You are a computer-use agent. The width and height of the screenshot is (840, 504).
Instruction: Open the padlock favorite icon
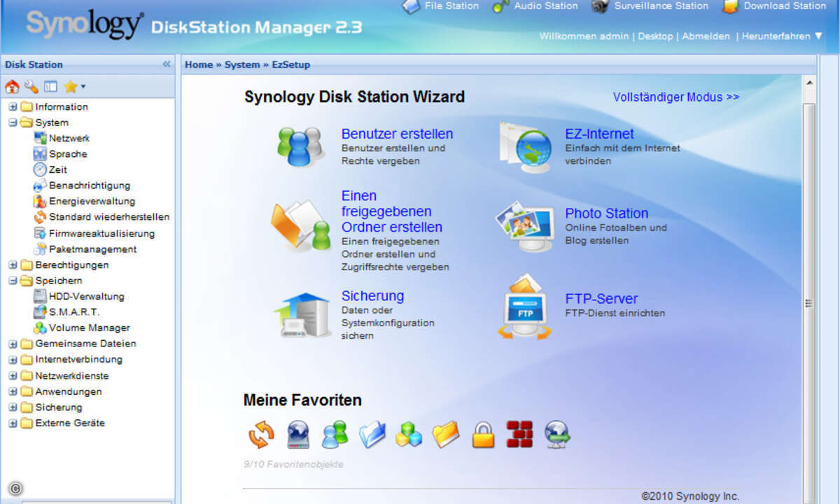(x=483, y=435)
